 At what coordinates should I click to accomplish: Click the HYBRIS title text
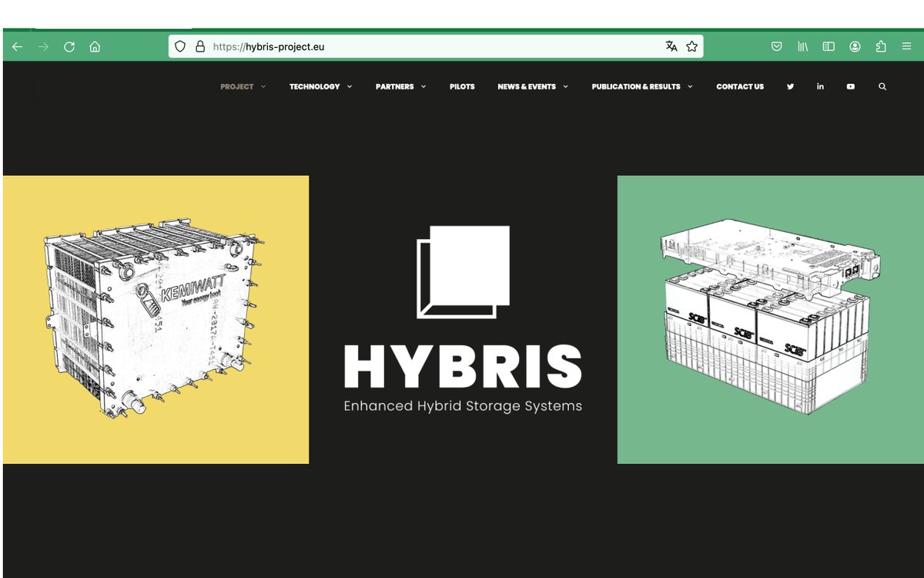tap(463, 366)
